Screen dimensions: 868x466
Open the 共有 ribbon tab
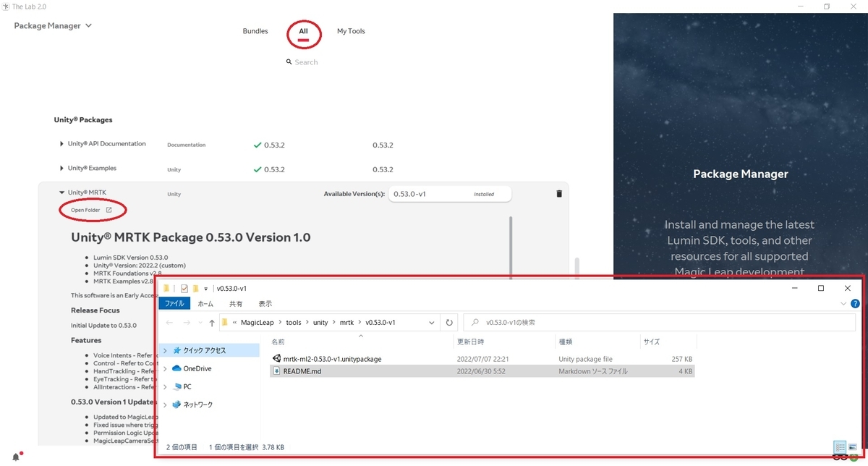point(236,304)
